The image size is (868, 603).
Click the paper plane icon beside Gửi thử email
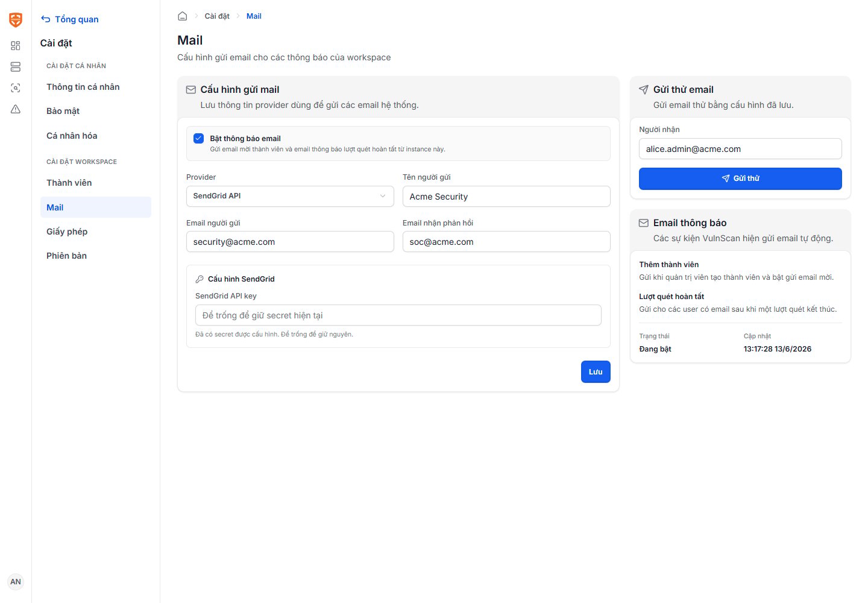pos(644,90)
